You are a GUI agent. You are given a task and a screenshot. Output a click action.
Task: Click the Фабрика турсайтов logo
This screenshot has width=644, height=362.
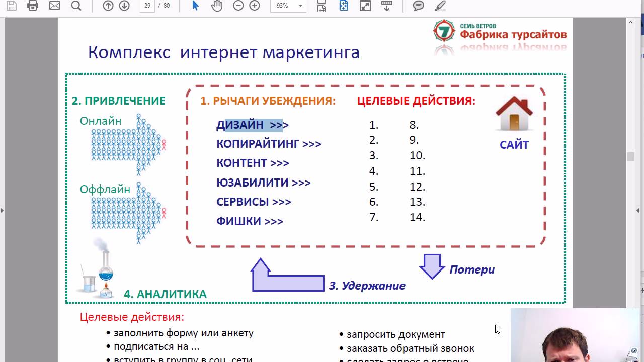(500, 32)
